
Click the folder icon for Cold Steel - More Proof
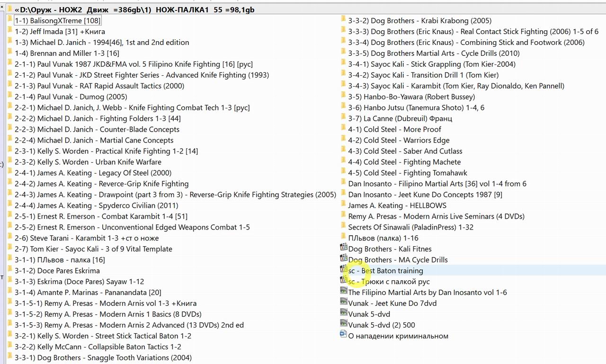(x=343, y=129)
